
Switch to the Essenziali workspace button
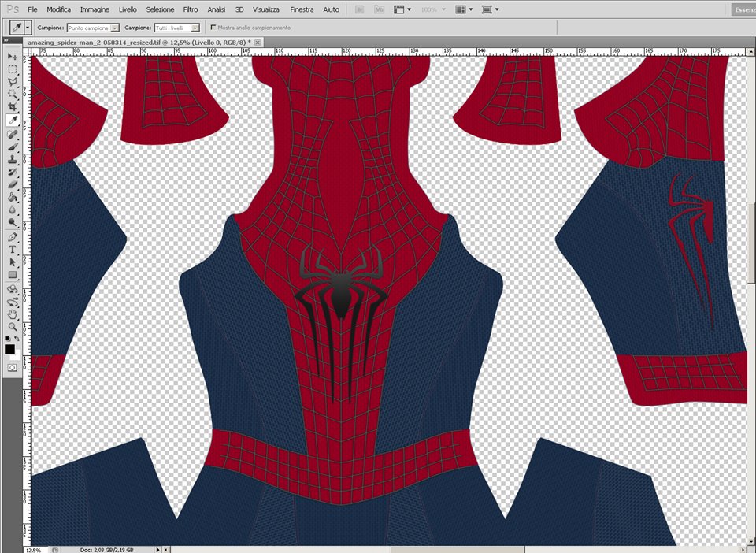click(743, 9)
